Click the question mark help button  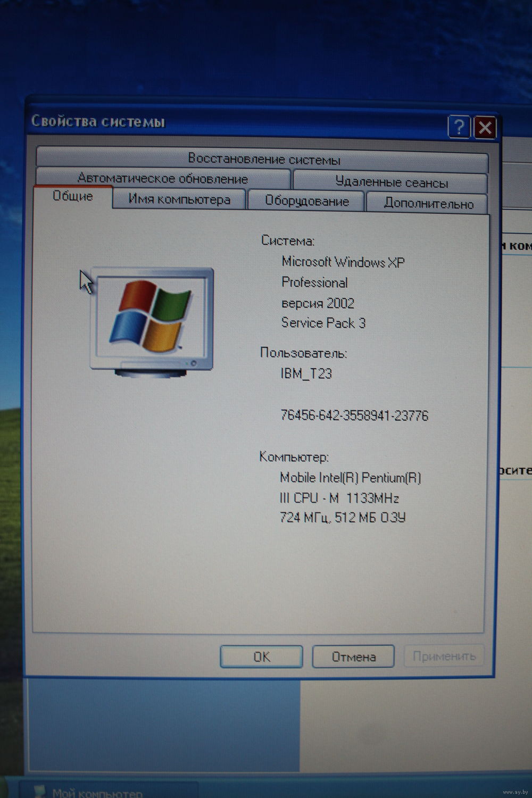click(x=459, y=127)
